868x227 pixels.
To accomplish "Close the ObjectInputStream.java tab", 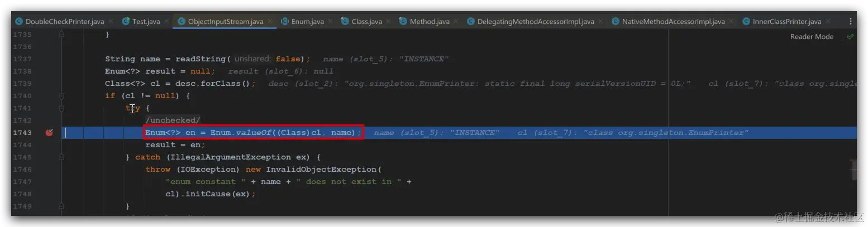I will pos(270,22).
